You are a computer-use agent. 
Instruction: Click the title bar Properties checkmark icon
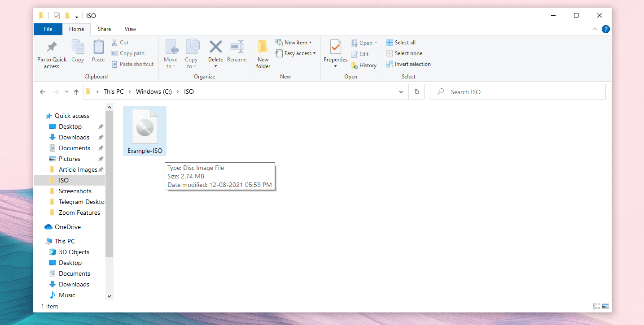click(x=57, y=16)
